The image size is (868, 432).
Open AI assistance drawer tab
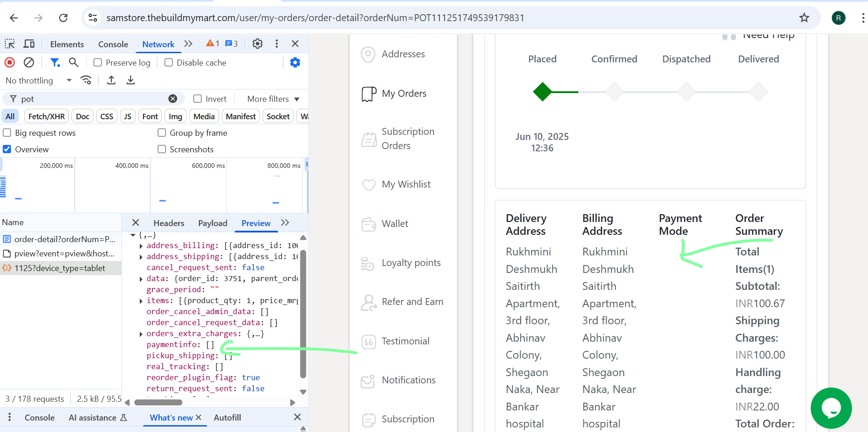pyautogui.click(x=98, y=417)
